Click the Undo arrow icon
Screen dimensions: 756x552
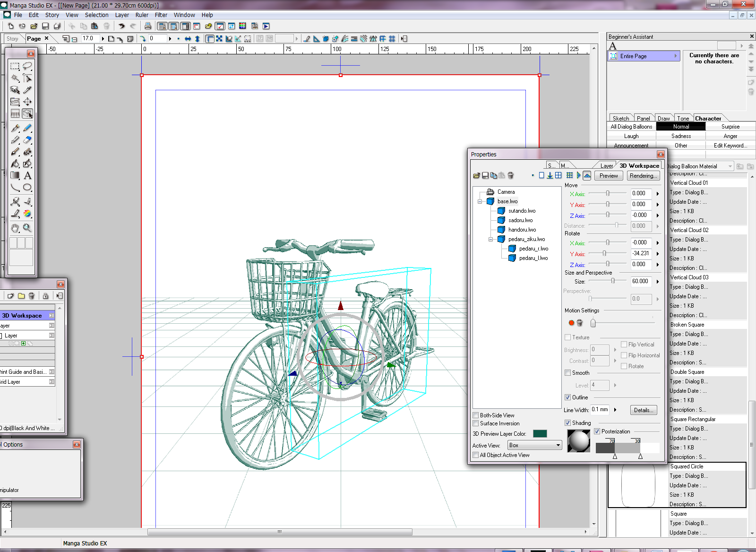point(121,26)
